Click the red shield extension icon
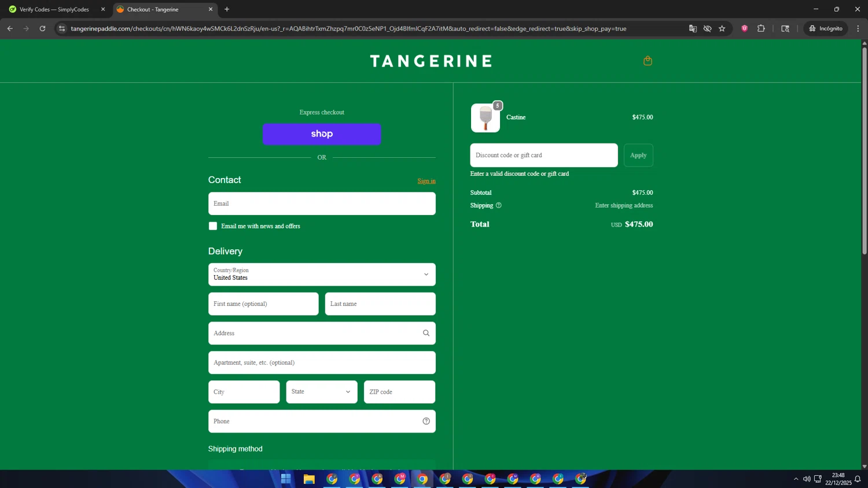Image resolution: width=868 pixels, height=488 pixels. click(x=744, y=28)
